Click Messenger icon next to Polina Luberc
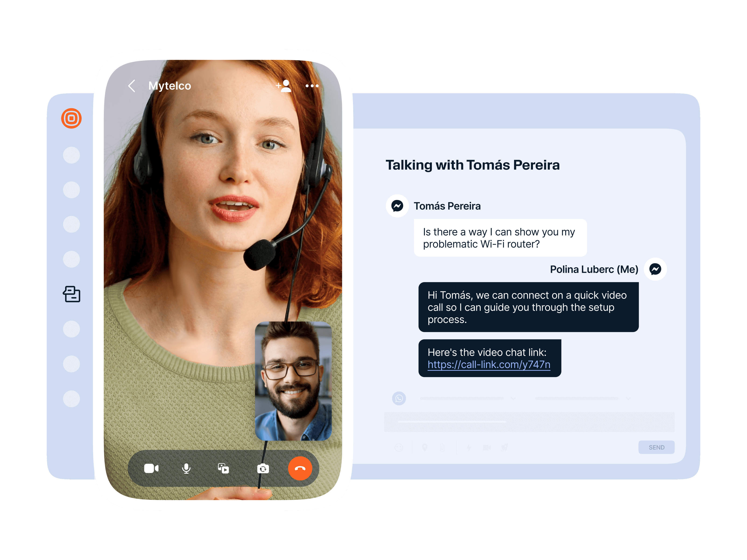Screen dimensions: 747x560 pos(655,269)
